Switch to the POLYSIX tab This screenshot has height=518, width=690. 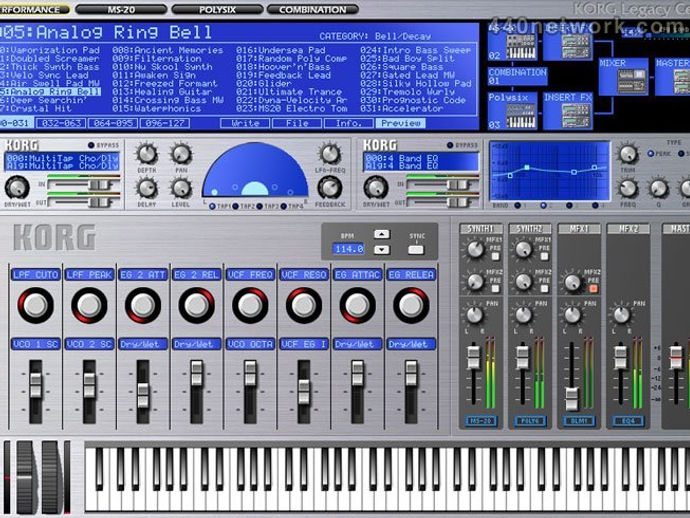tap(217, 10)
